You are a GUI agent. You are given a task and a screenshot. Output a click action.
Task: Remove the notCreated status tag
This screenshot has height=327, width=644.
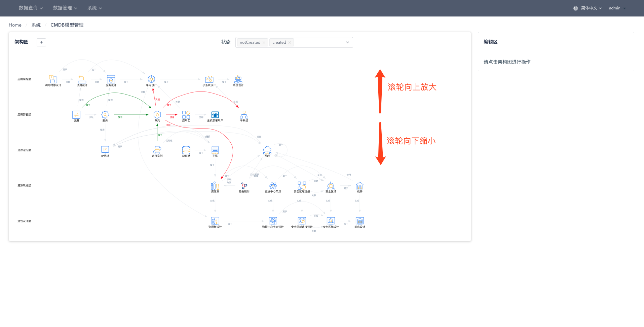coord(264,42)
